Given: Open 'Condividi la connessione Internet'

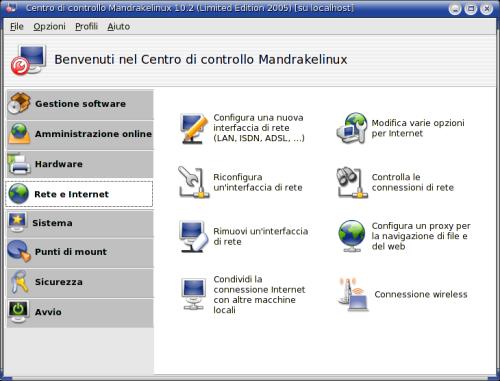Looking at the screenshot, I should 259,294.
